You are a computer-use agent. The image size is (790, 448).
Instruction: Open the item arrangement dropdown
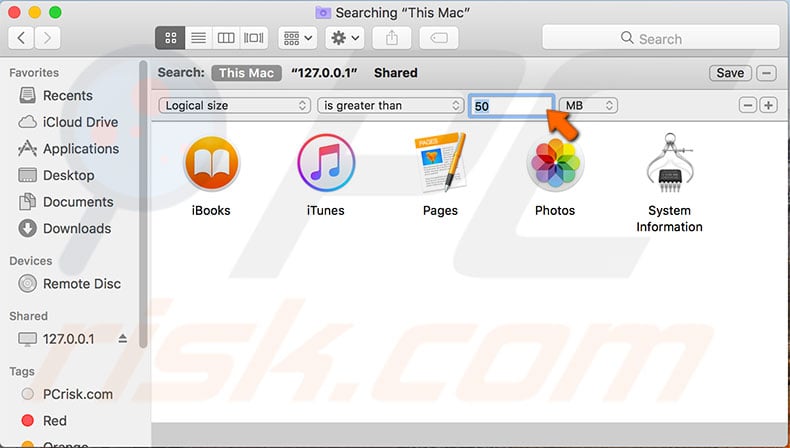[x=298, y=38]
